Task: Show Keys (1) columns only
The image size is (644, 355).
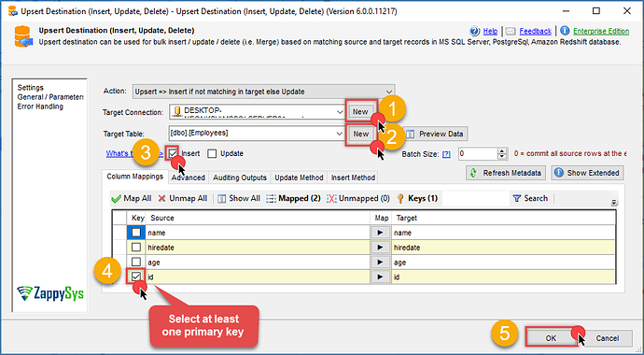Action: 417,198
